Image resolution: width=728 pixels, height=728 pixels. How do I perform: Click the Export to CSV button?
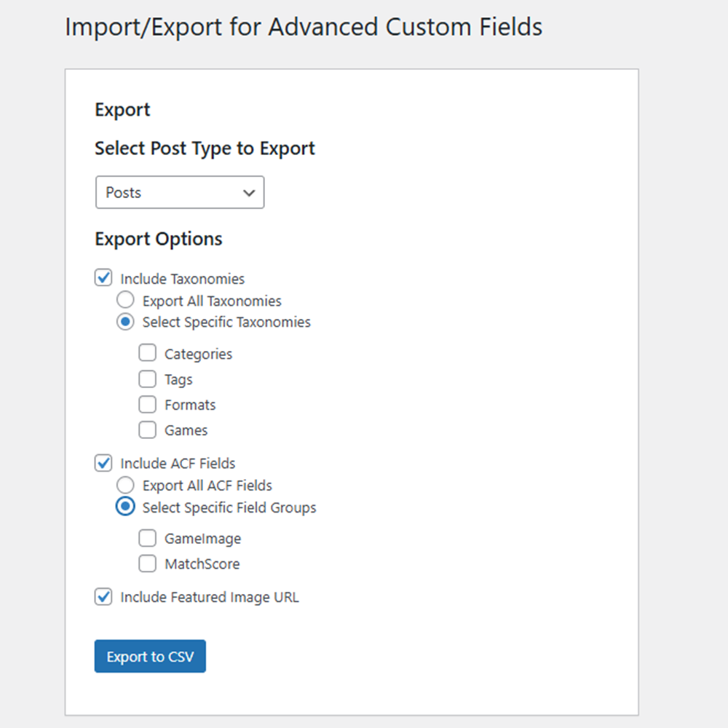pos(150,656)
